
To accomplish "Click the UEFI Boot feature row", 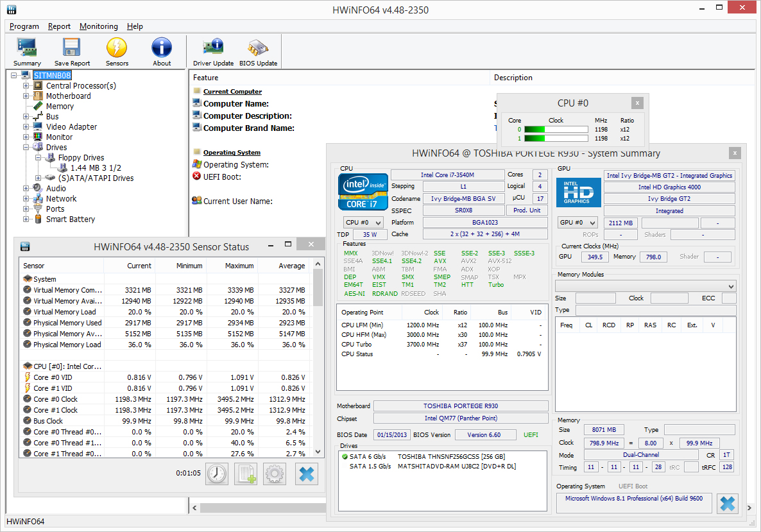I will pos(222,176).
